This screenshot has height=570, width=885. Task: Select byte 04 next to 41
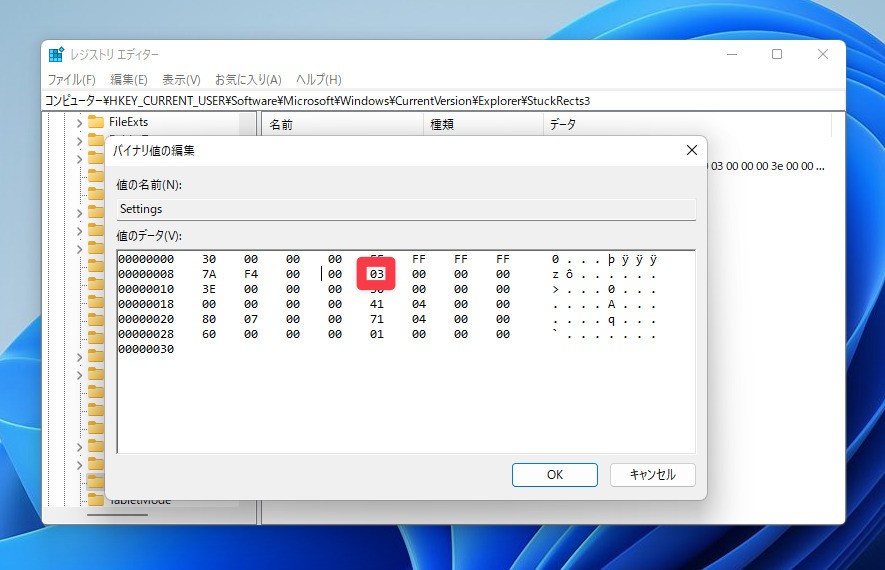(x=419, y=304)
